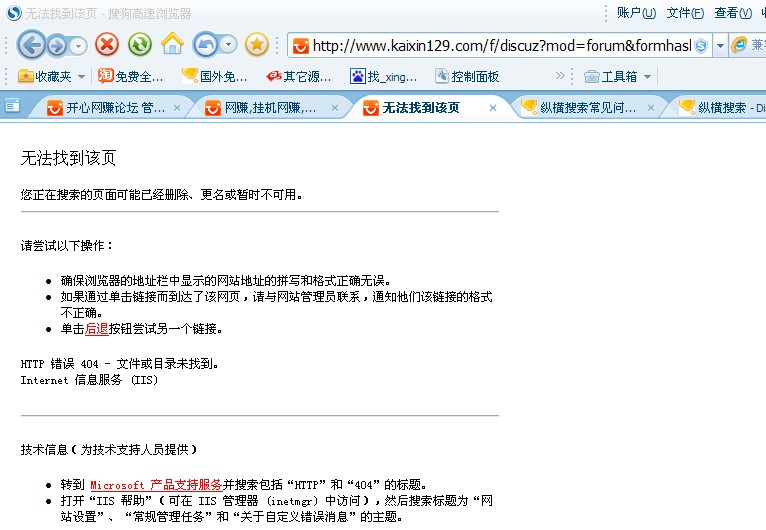Open the 查看(V) menu
The image size is (766, 530).
[733, 13]
